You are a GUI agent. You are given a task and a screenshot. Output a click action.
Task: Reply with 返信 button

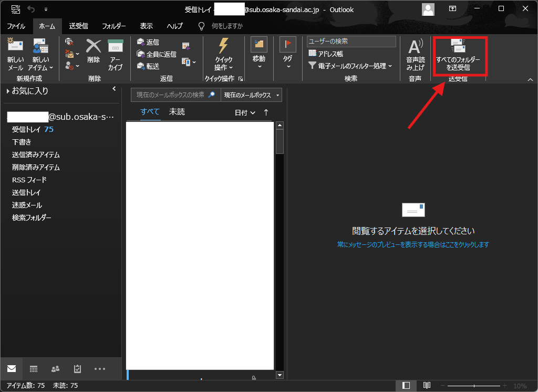(148, 42)
